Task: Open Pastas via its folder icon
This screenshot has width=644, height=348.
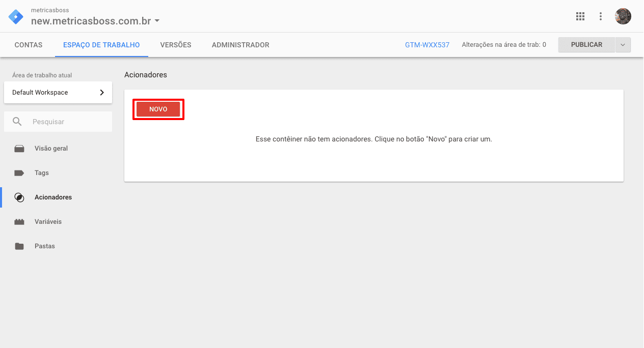Action: [x=19, y=246]
